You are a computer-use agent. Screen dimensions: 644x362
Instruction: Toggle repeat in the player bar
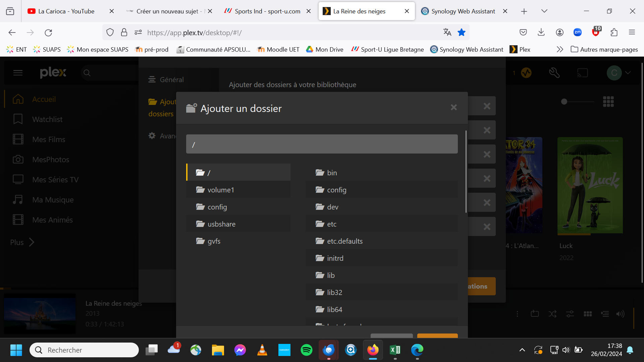tap(535, 314)
